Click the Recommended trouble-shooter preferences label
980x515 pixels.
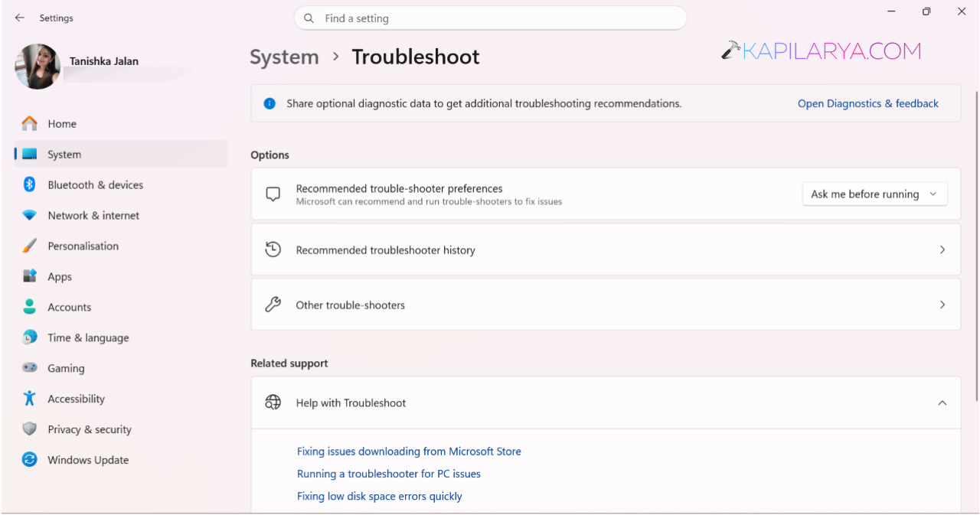399,188
